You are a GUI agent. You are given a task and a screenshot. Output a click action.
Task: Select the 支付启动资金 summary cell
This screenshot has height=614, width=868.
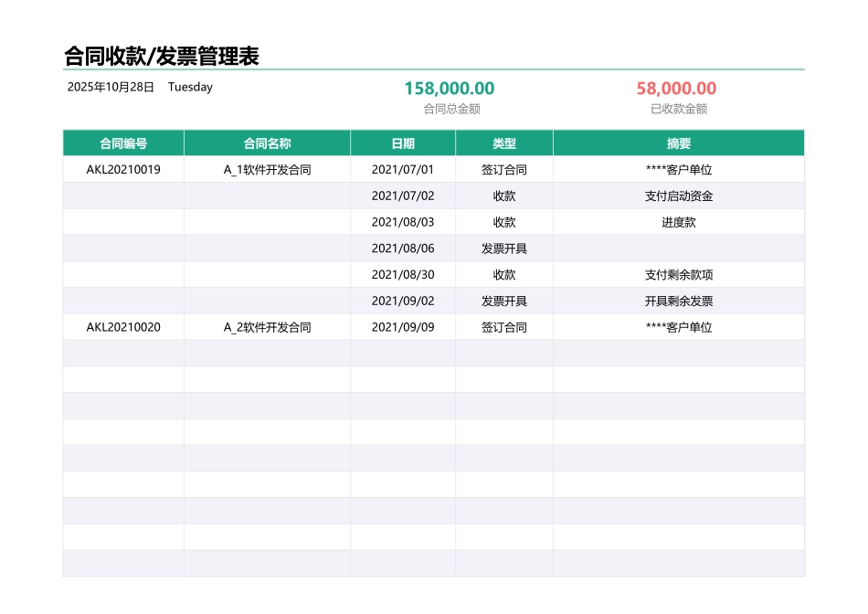pyautogui.click(x=678, y=196)
